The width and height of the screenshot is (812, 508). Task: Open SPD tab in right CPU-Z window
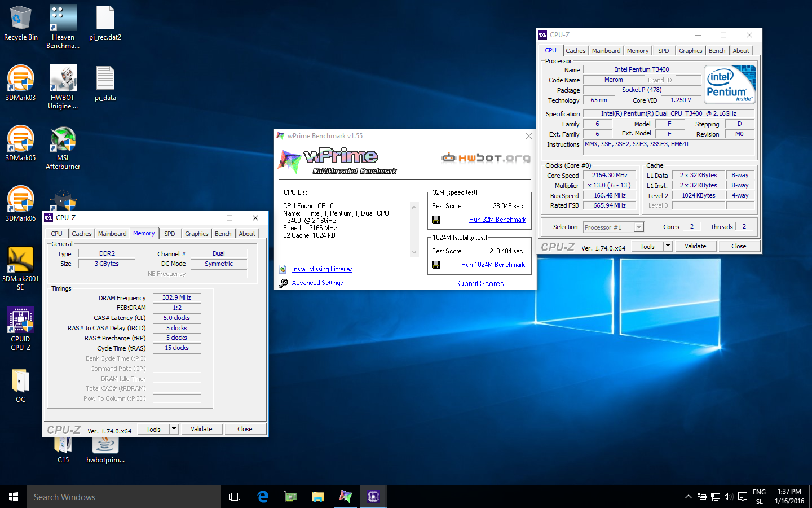[x=664, y=51]
